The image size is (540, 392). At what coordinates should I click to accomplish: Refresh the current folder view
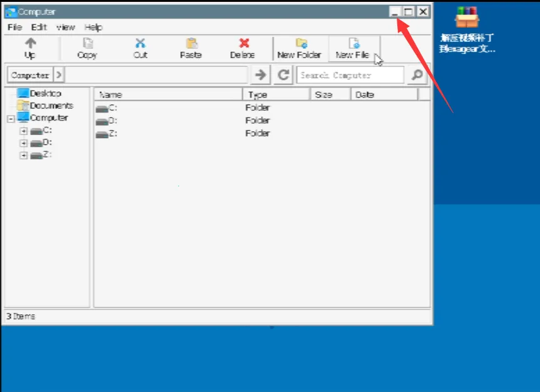click(283, 75)
